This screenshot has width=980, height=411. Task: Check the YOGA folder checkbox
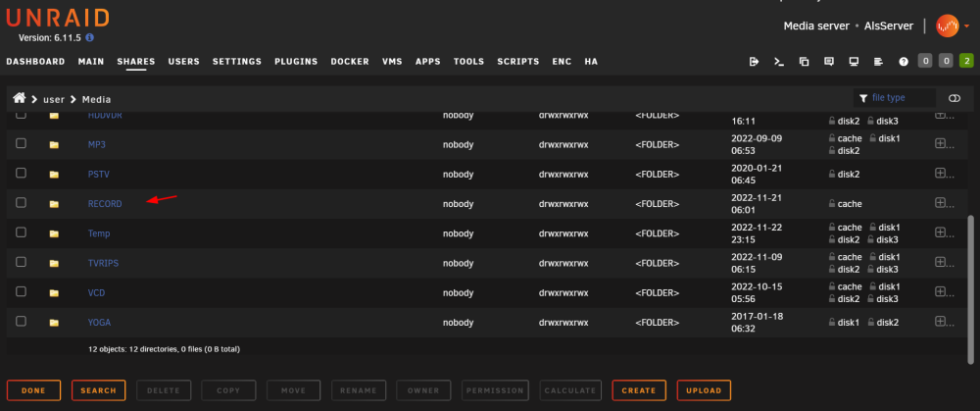[21, 322]
